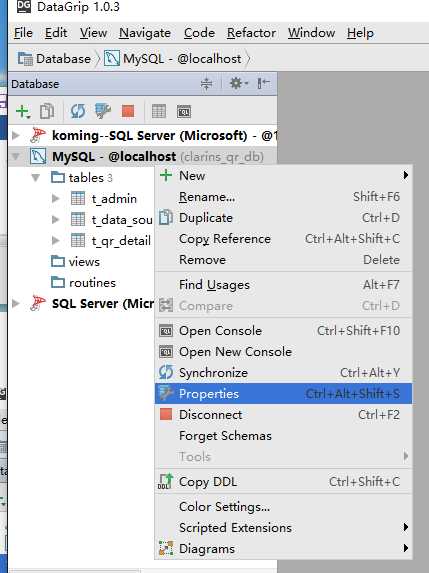Expand the t_data_sou table node
This screenshot has height=573, width=429.
click(x=56, y=219)
